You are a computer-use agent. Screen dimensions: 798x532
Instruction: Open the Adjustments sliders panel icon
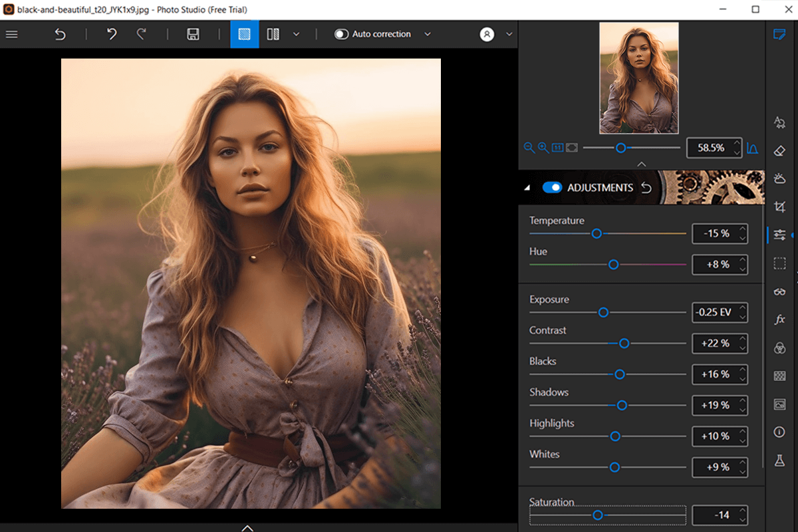[779, 235]
